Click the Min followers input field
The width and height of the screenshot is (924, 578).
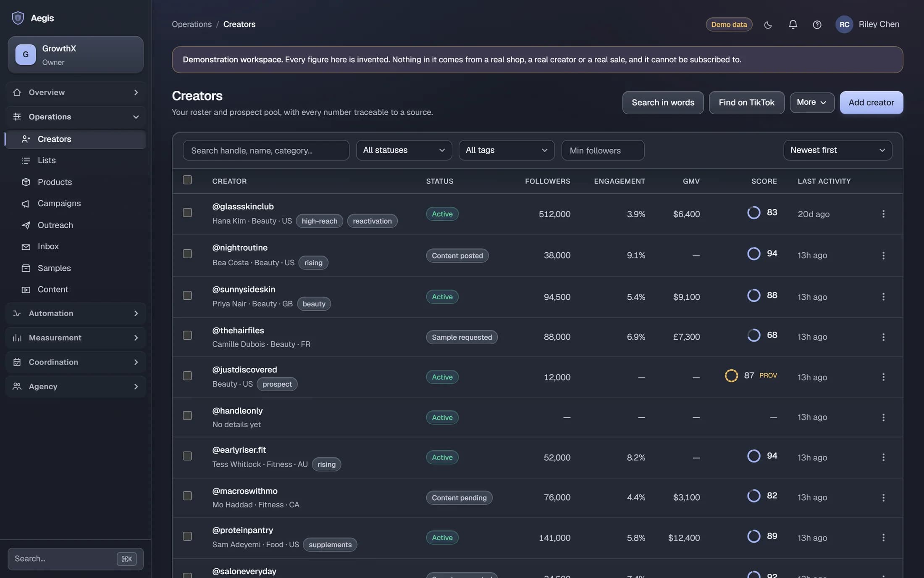click(x=603, y=150)
